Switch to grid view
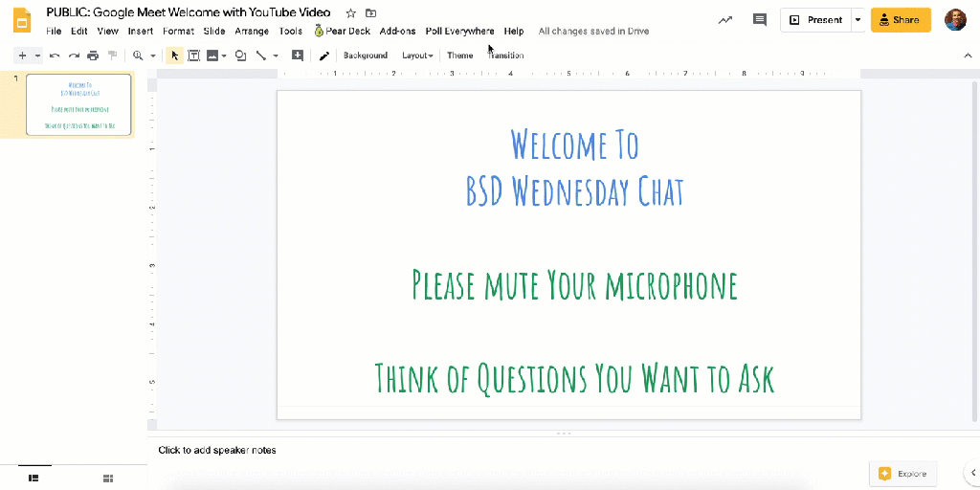 (108, 478)
